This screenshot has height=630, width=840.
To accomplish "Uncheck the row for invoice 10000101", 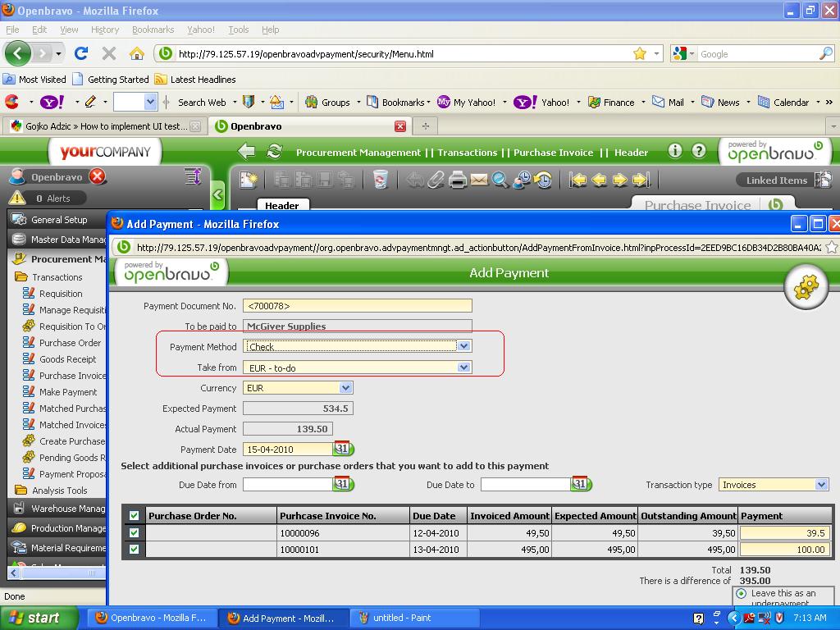I will pos(134,549).
